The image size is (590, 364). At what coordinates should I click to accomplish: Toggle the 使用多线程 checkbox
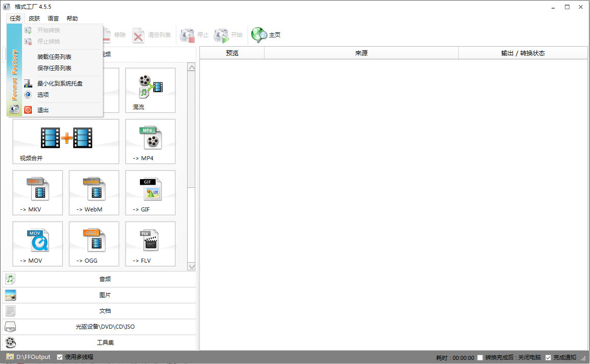tap(60, 357)
